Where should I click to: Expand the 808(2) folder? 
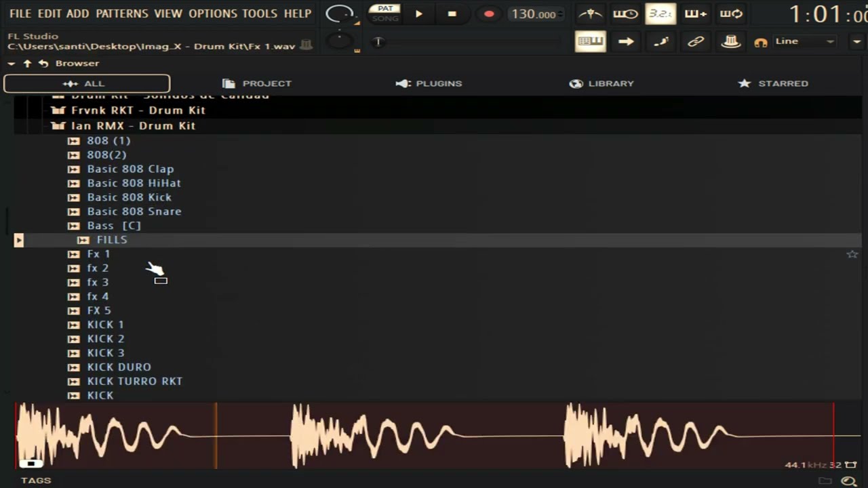pyautogui.click(x=97, y=155)
